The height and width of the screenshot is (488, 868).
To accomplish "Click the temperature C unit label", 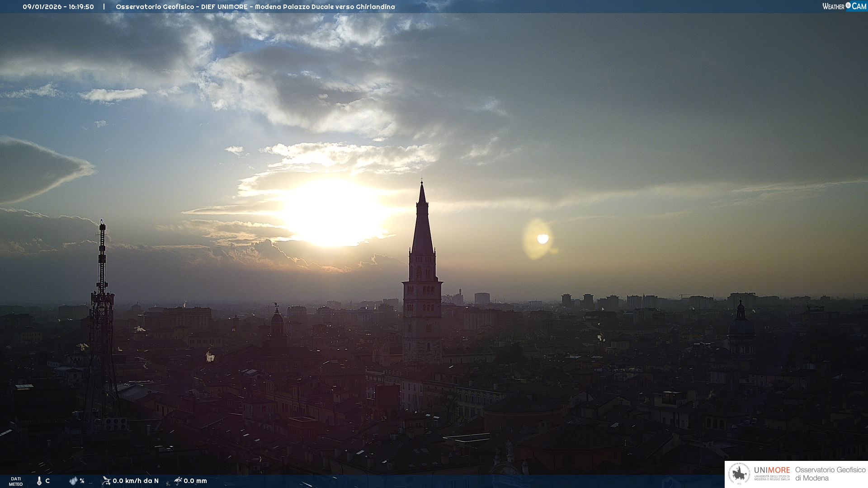I will tap(47, 481).
